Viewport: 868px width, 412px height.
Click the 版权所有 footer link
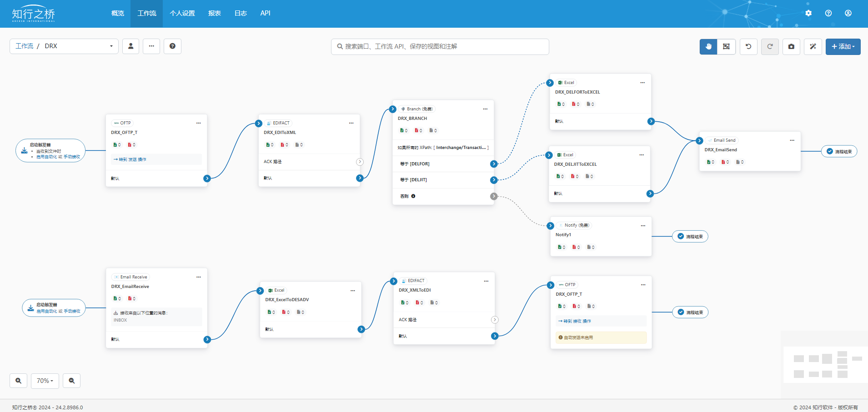(x=848, y=407)
